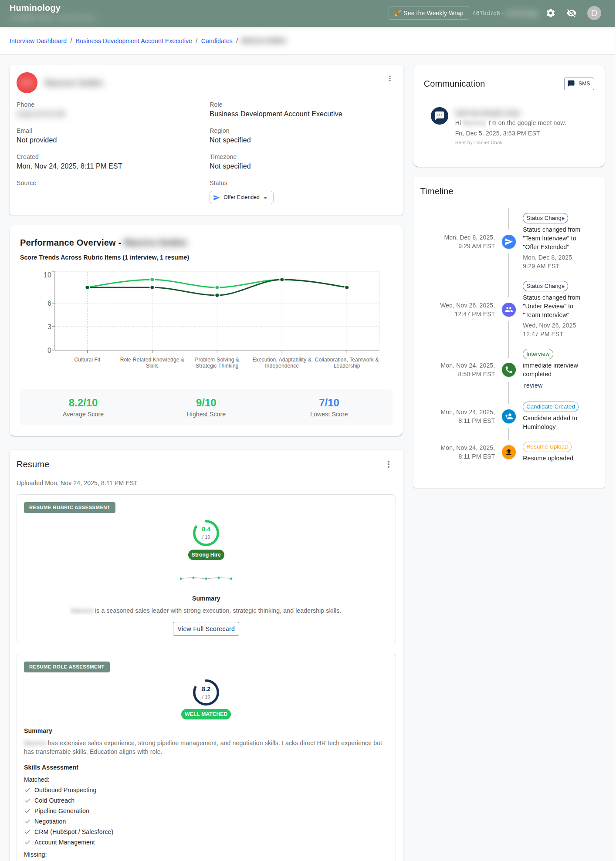The image size is (616, 861).
Task: Go to Interview Dashboard breadcrumb
Action: (38, 41)
